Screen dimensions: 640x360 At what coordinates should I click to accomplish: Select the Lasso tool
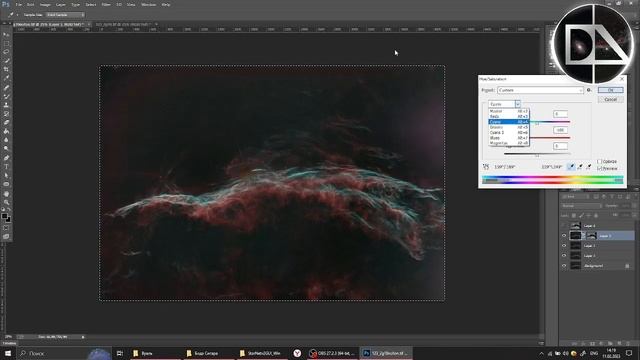(6, 52)
